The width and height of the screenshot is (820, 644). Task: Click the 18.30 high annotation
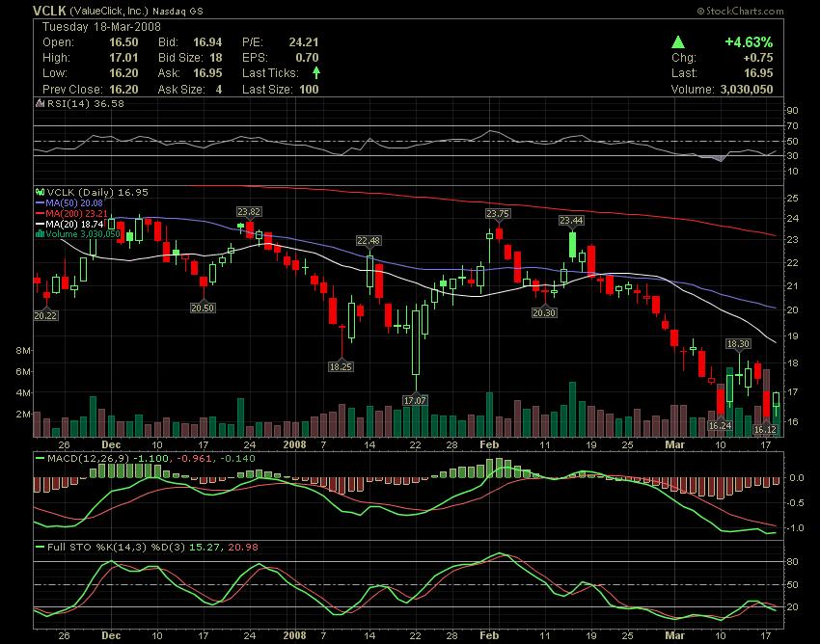point(738,343)
